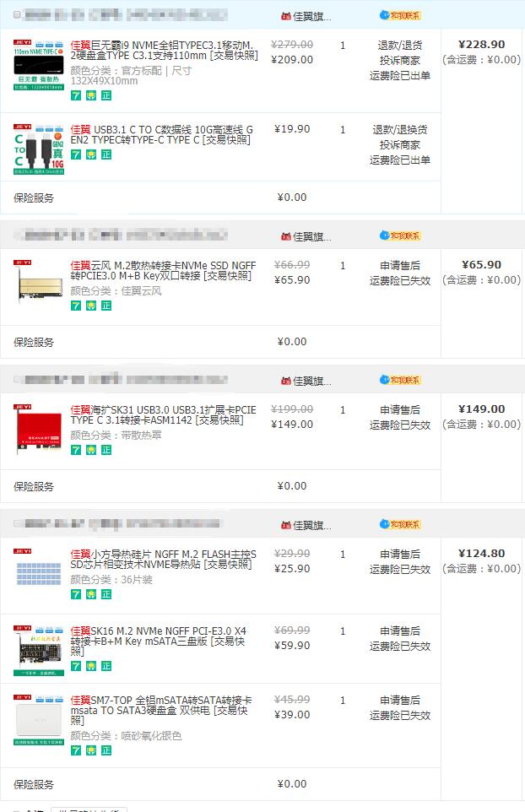Open the [交易快照] link of the 海扩SK31 item
This screenshot has height=812, width=525.
(219, 420)
